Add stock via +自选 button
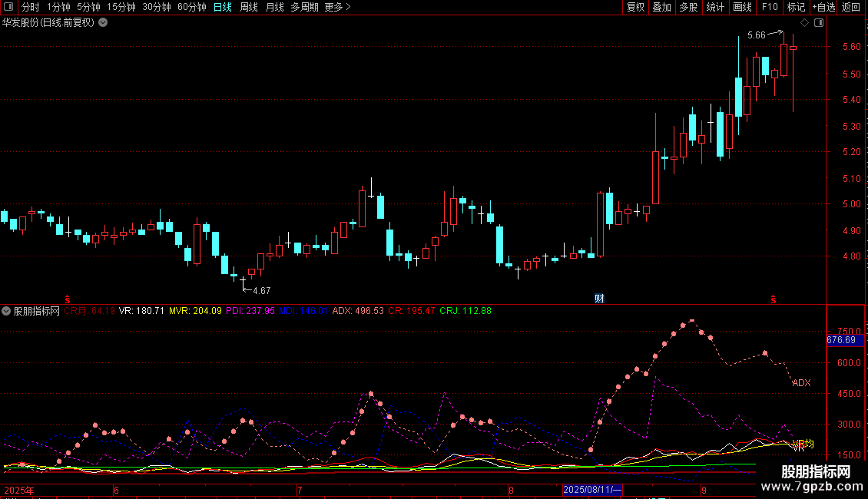 pyautogui.click(x=822, y=7)
